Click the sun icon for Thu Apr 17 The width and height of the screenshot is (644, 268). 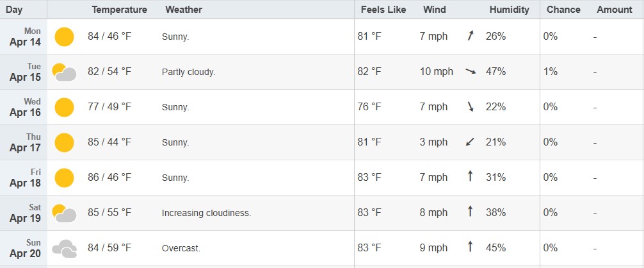tap(64, 142)
